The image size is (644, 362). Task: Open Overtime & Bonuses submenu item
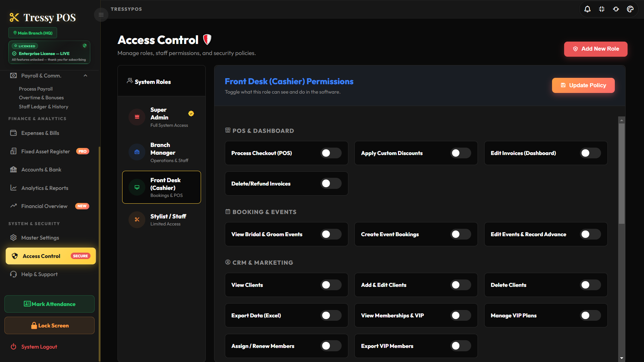41,98
